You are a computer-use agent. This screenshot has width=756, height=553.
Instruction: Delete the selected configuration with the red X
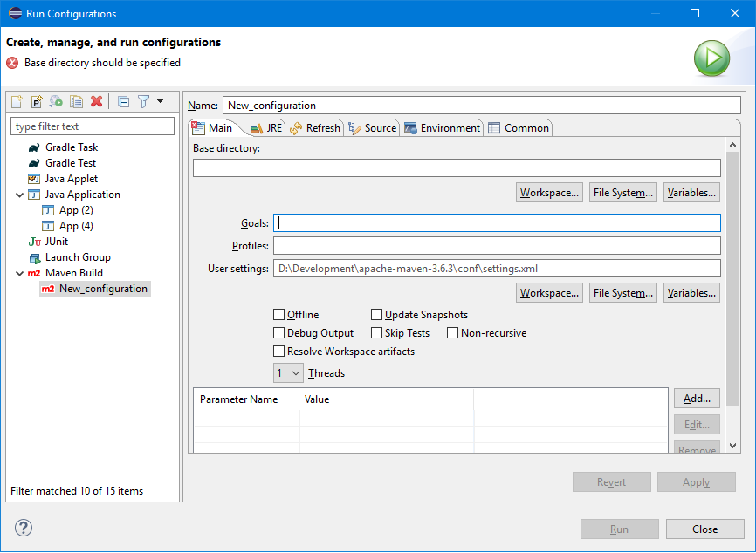pyautogui.click(x=96, y=102)
